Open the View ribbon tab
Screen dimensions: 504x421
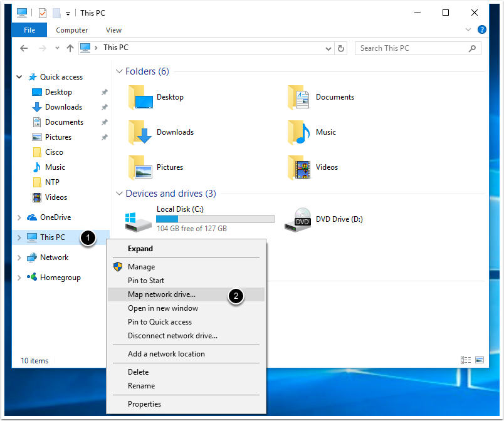(113, 29)
